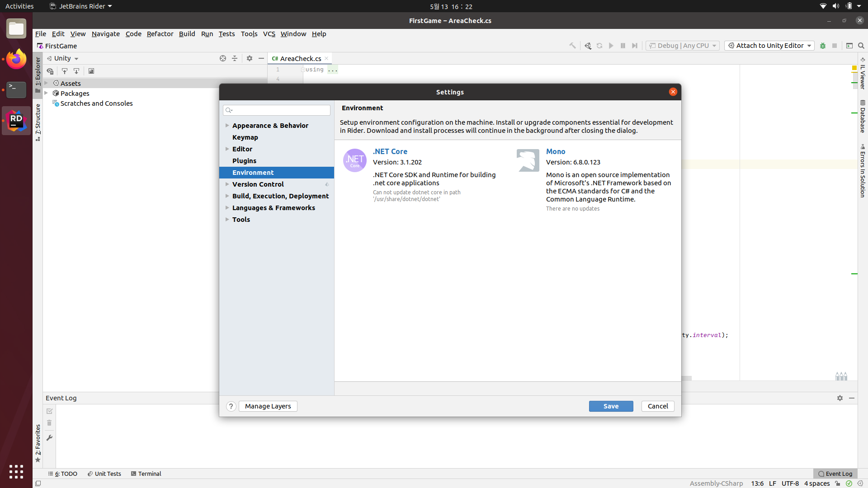Open Firefox from the Ubuntu dock
The width and height of the screenshot is (868, 488).
(16, 59)
